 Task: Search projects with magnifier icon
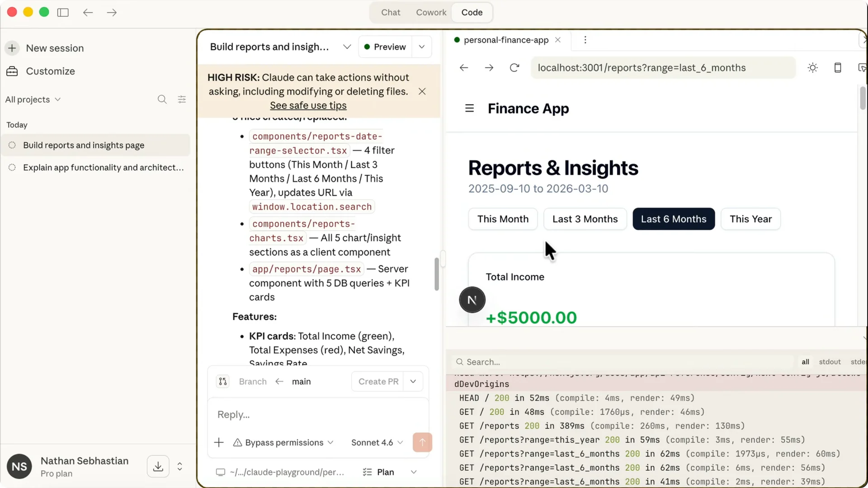[x=162, y=99]
